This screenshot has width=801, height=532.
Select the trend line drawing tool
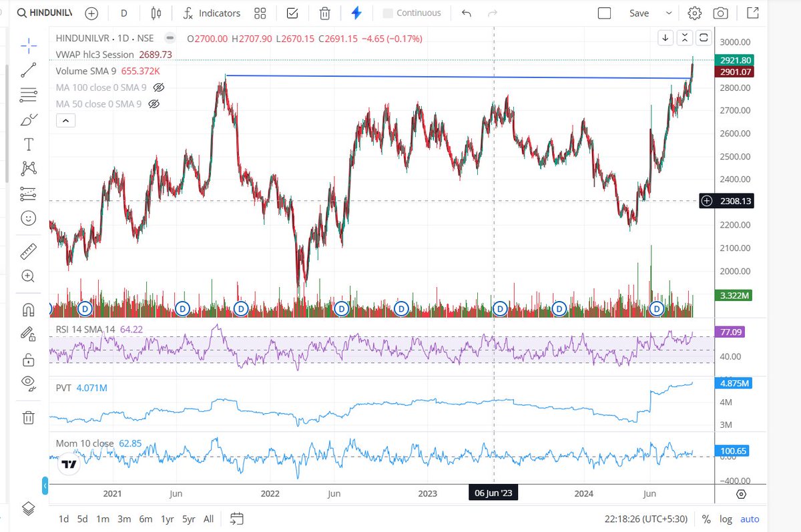pyautogui.click(x=28, y=70)
